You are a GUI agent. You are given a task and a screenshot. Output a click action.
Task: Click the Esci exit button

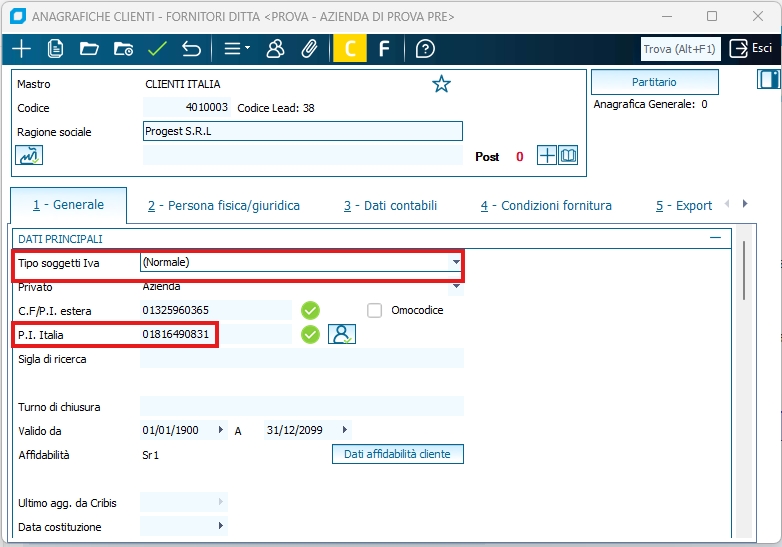pyautogui.click(x=751, y=48)
